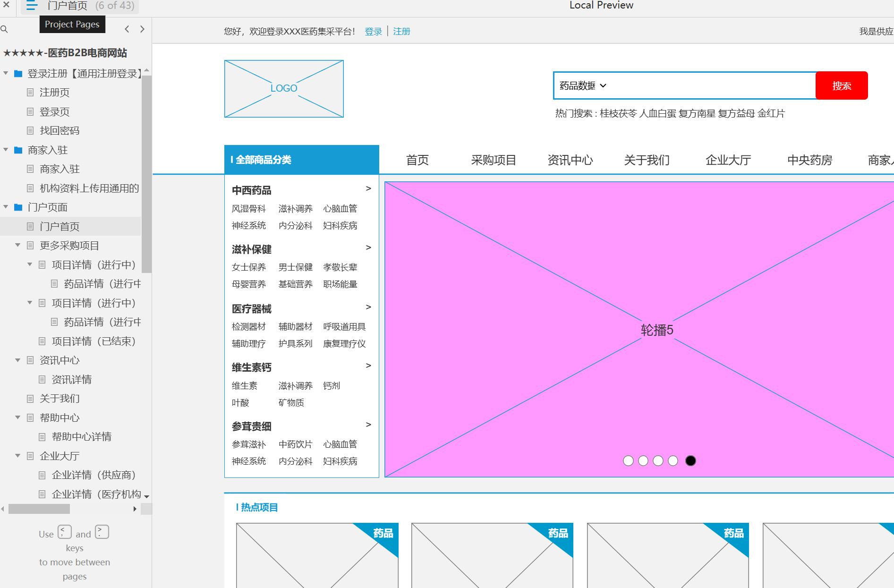Select the fourth carousel dot
The width and height of the screenshot is (894, 588).
click(673, 461)
